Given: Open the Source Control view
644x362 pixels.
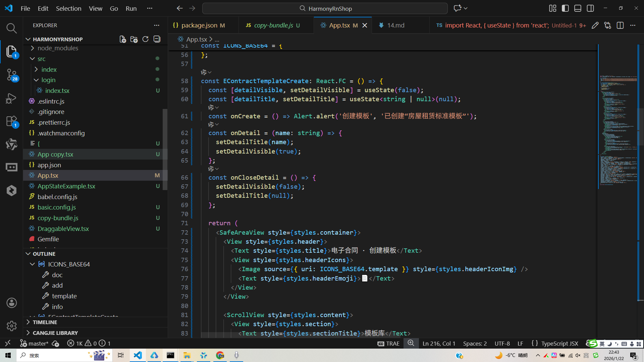Looking at the screenshot, I should 11,74.
